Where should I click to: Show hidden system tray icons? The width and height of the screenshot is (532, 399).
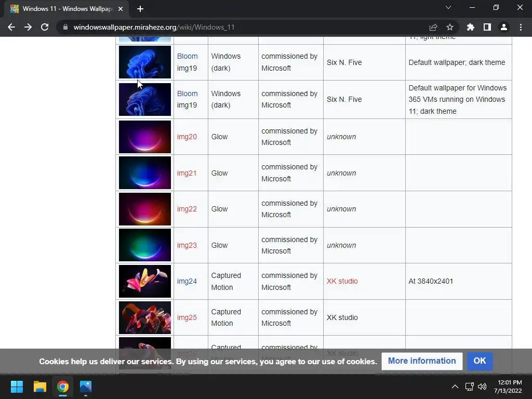(x=455, y=387)
